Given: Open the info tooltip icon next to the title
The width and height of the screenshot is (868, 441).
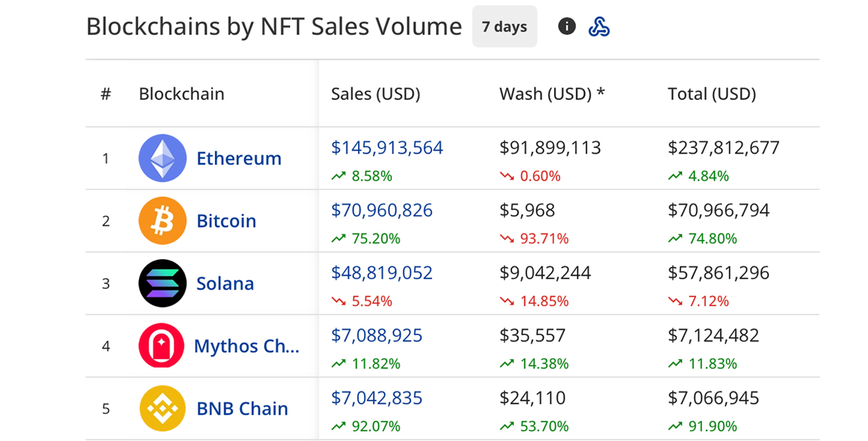Looking at the screenshot, I should [566, 26].
